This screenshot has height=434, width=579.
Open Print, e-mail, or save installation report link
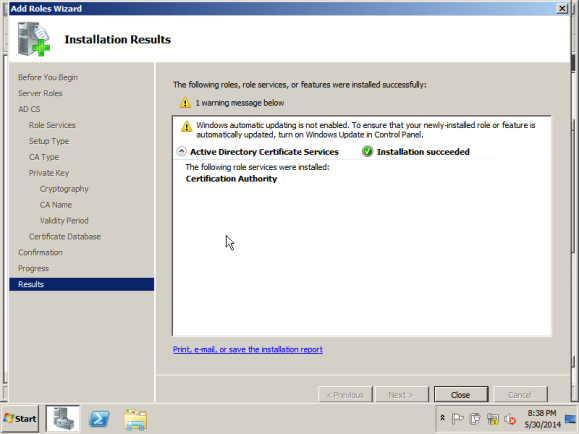248,349
